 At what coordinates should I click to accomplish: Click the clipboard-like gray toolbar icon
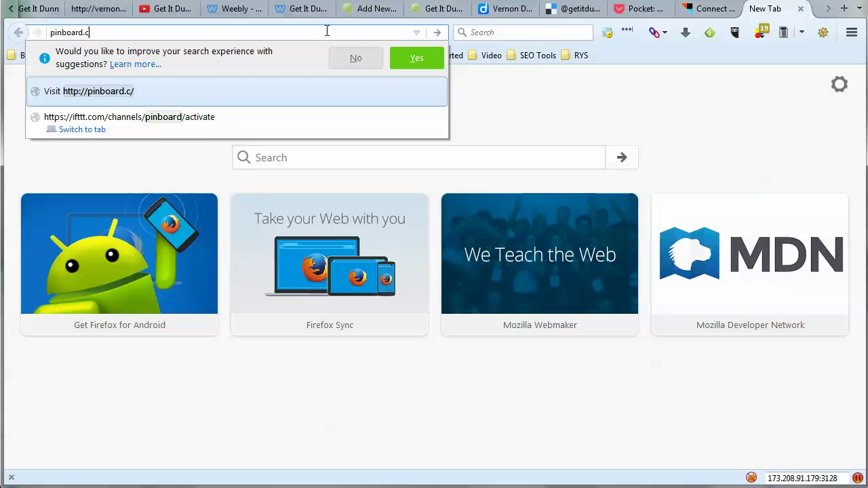783,33
